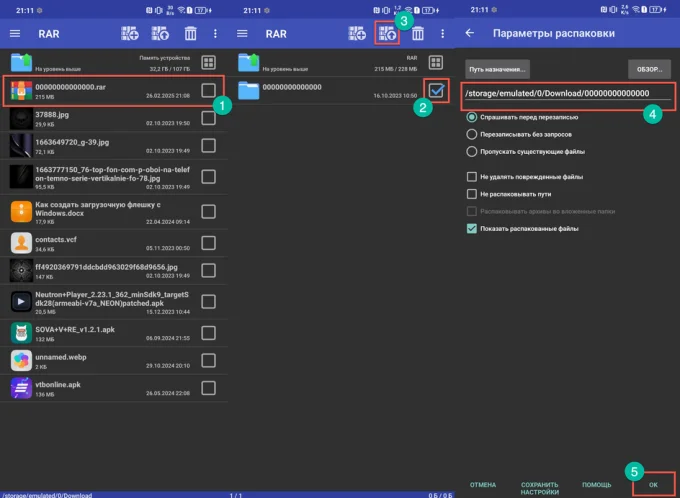
Task: Tap the extract-archive icon on the Download list screen
Action: click(160, 33)
